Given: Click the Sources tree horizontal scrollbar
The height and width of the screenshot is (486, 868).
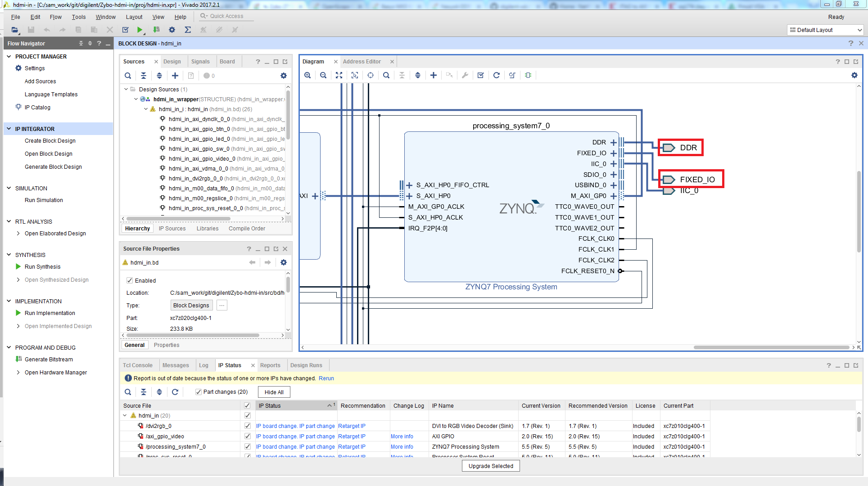Looking at the screenshot, I should [179, 219].
